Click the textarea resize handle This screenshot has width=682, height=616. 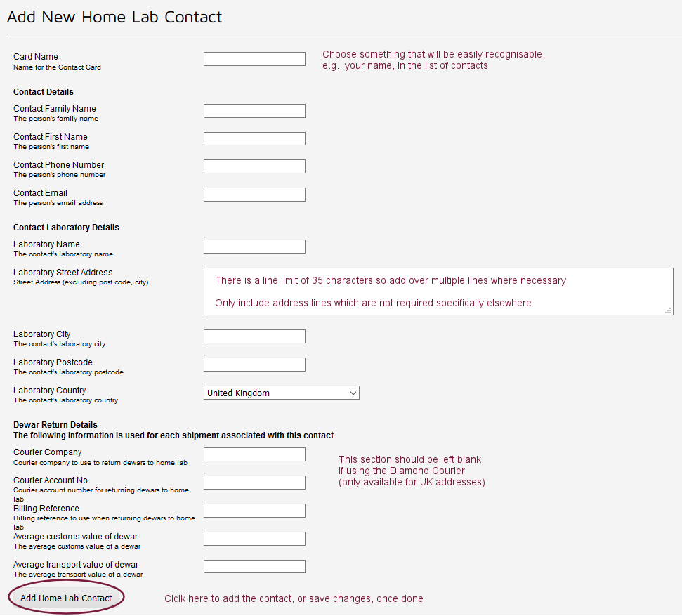667,310
